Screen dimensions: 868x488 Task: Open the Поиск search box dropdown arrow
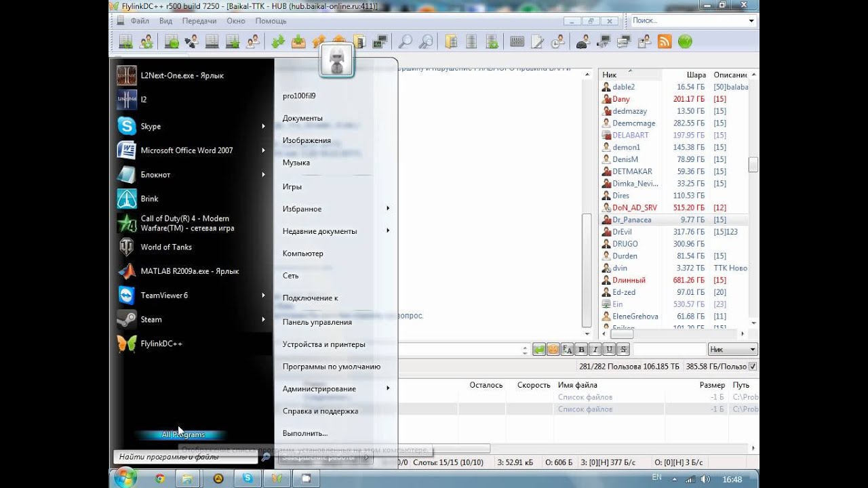[751, 21]
